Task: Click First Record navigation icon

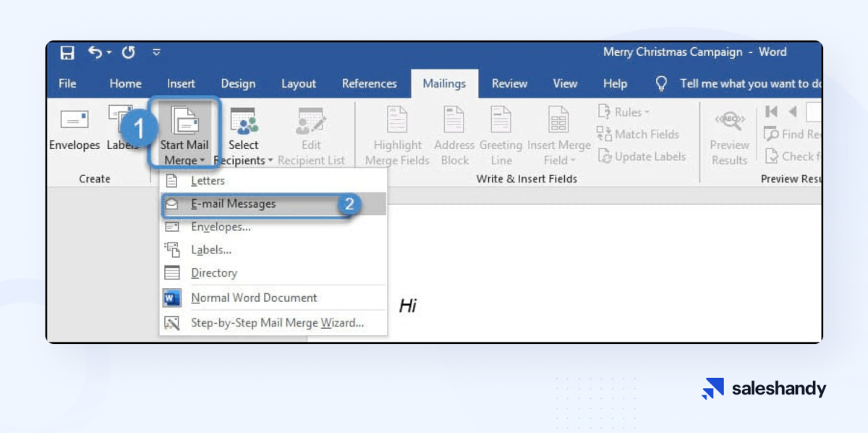Action: tap(771, 112)
